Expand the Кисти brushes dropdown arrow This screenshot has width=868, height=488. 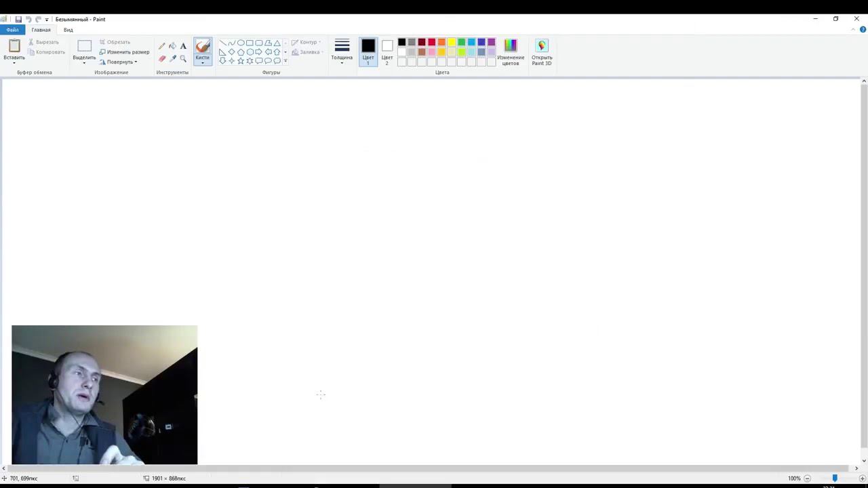coord(203,63)
